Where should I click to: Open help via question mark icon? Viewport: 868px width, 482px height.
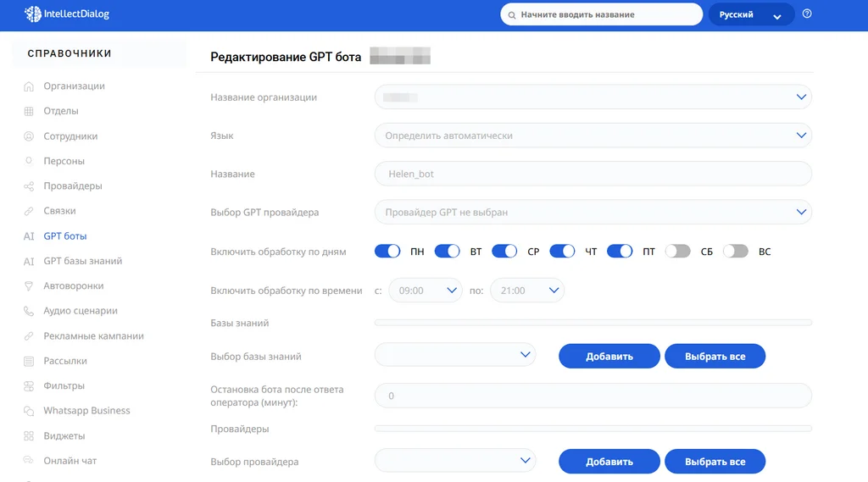click(x=807, y=14)
